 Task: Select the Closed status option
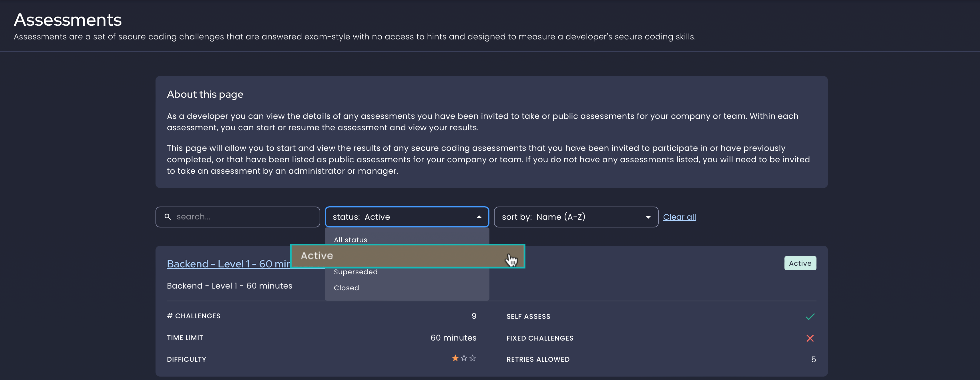346,287
